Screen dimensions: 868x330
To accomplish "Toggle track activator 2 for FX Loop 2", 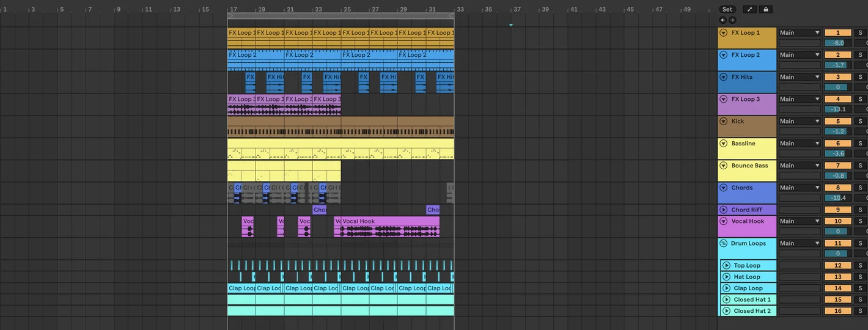I will coord(838,55).
